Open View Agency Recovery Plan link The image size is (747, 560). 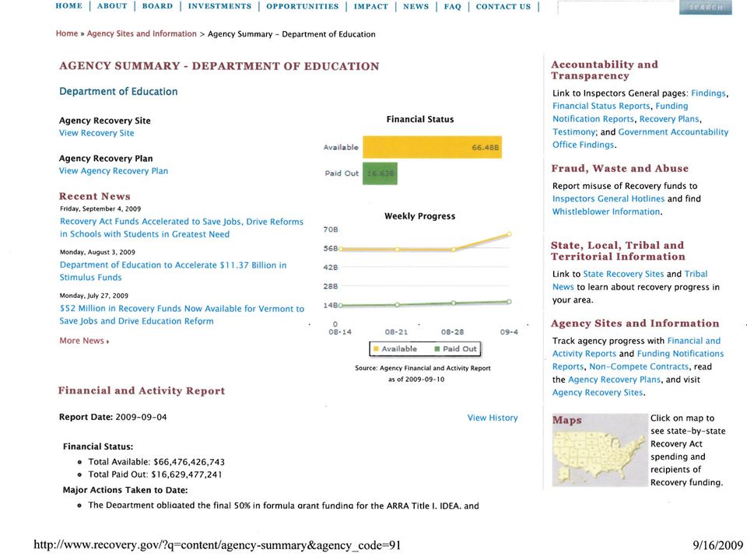(114, 171)
